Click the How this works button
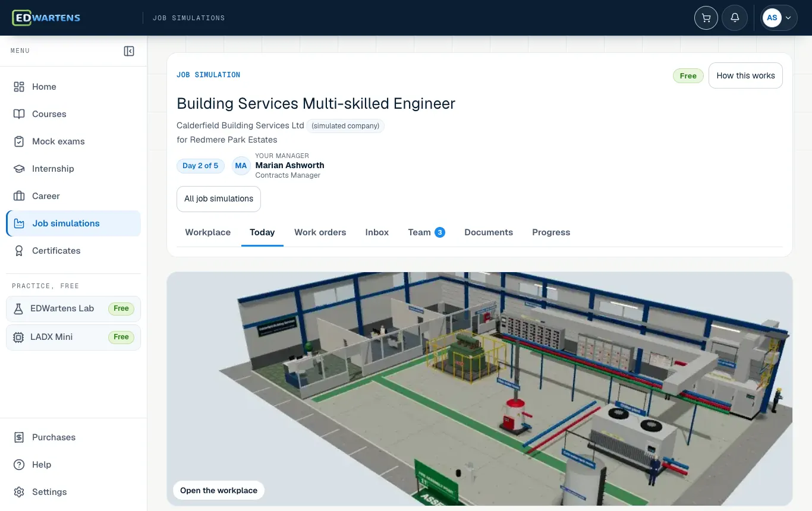 (x=745, y=75)
